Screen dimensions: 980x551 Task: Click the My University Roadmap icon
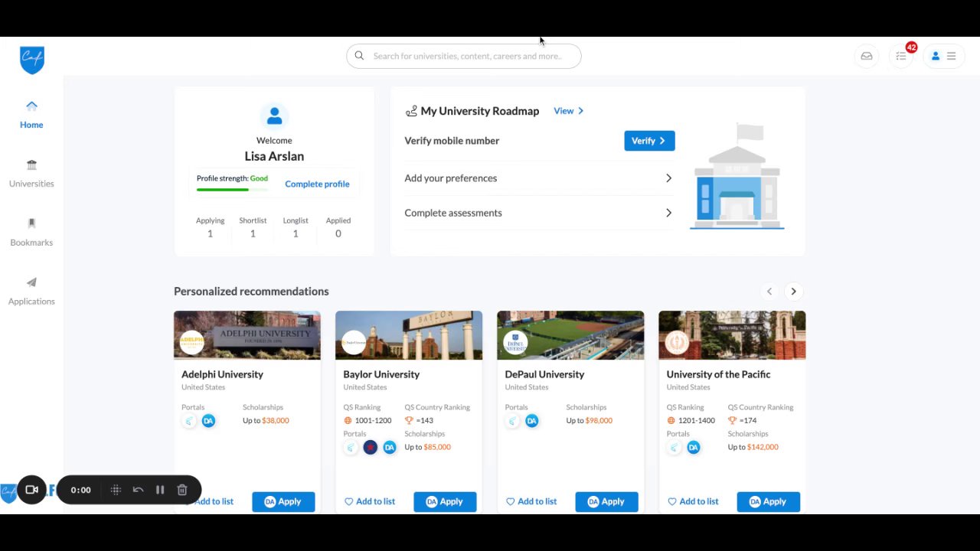point(411,111)
